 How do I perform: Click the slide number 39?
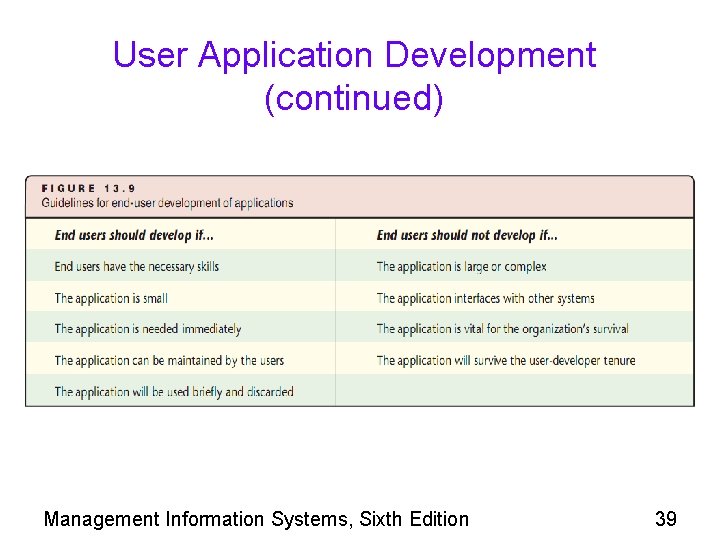[666, 519]
